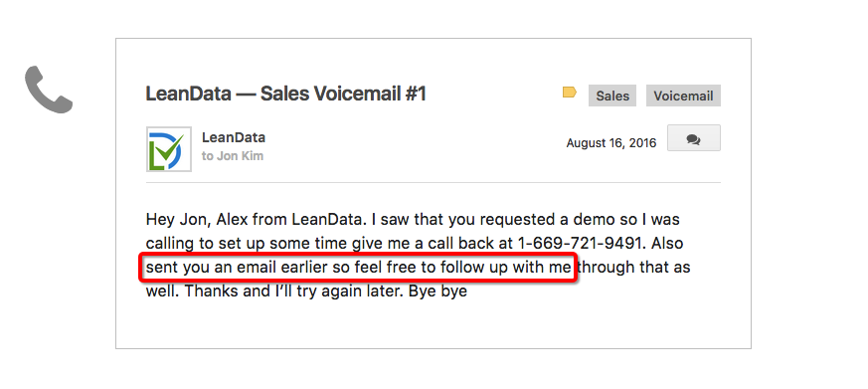
Task: Open the comments speech bubble button
Action: (694, 138)
